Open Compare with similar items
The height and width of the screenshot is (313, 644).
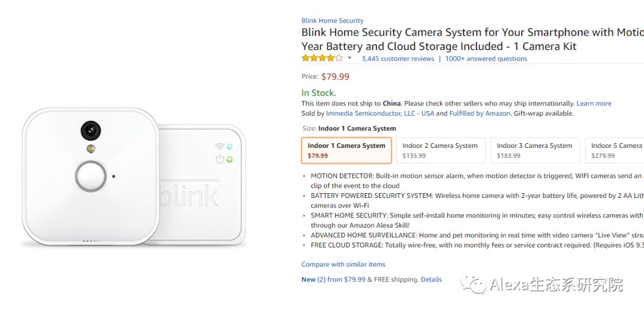point(343,264)
